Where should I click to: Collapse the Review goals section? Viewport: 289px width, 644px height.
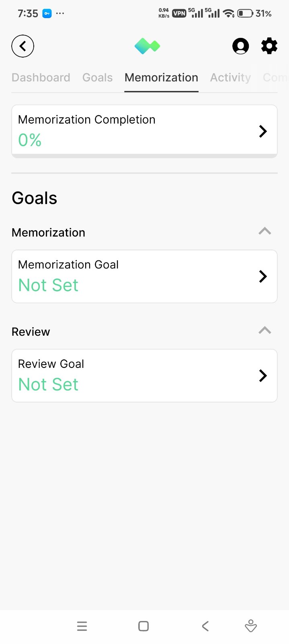(264, 331)
